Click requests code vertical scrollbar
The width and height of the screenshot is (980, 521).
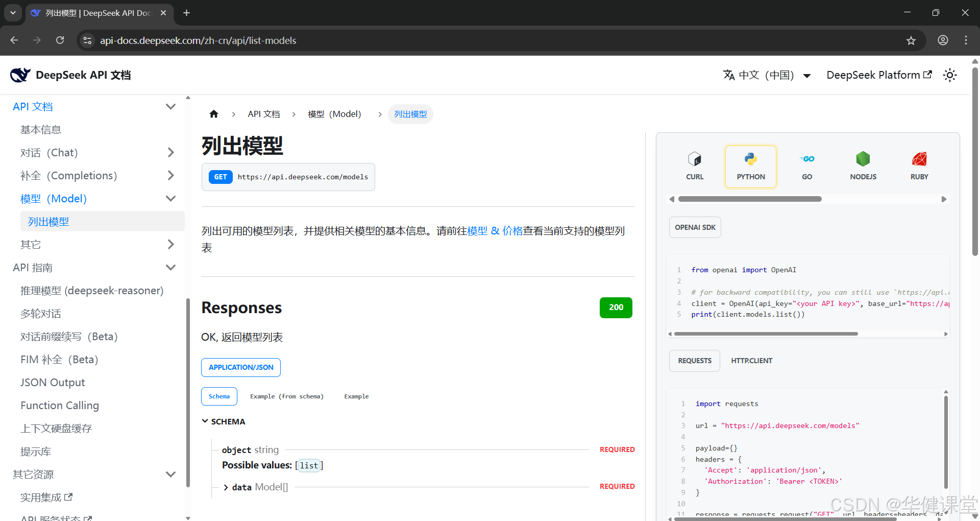945,442
